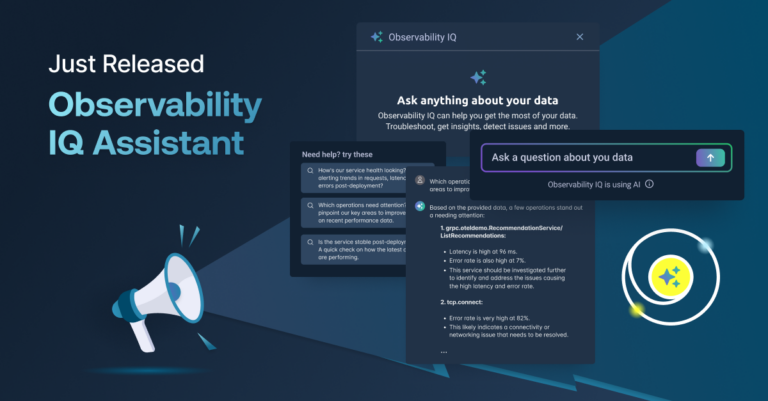
Task: Click the large sparkle icon above the heading
Action: 478,78
